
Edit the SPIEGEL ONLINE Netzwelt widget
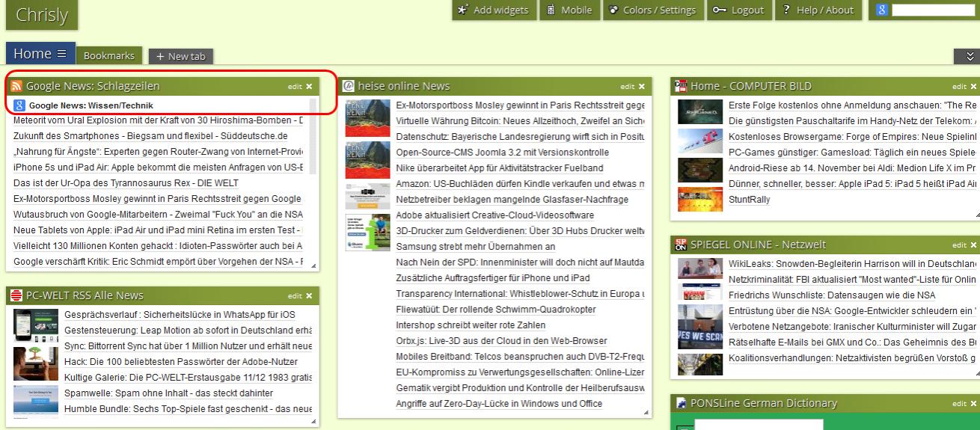959,245
